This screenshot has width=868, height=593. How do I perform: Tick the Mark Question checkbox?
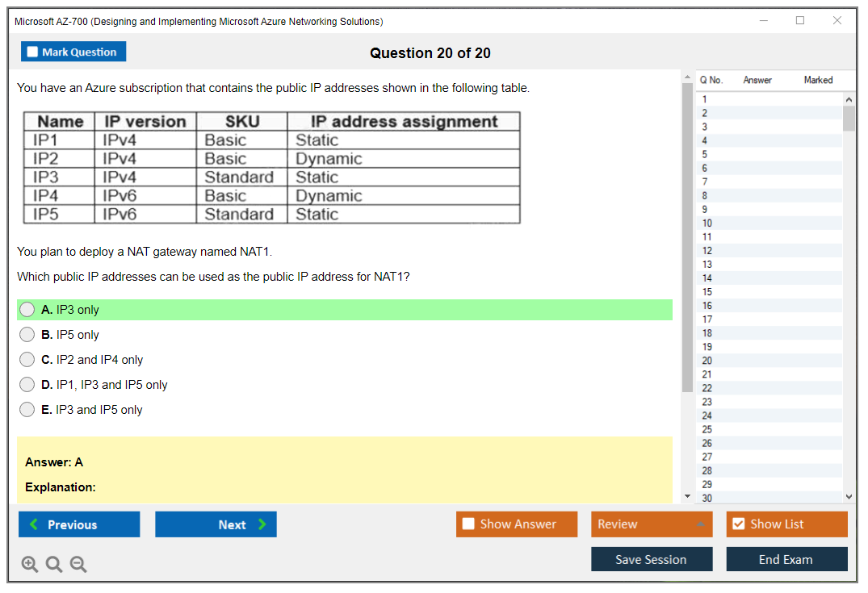tap(33, 52)
